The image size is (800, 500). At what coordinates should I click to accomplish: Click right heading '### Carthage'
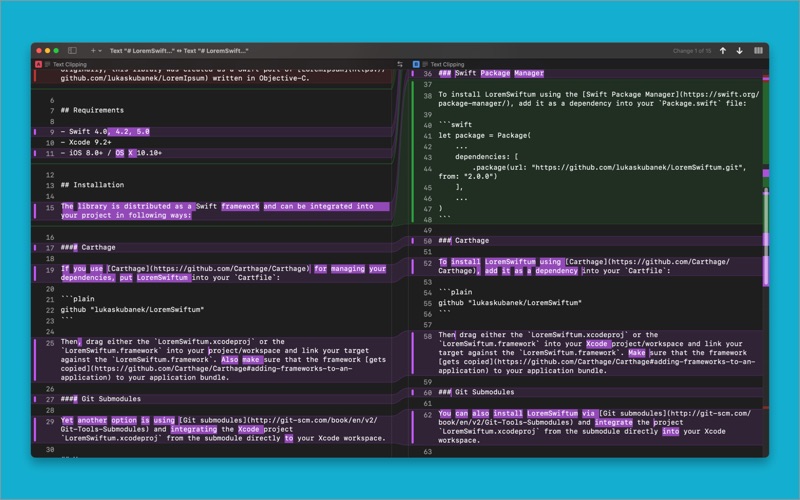[463, 240]
